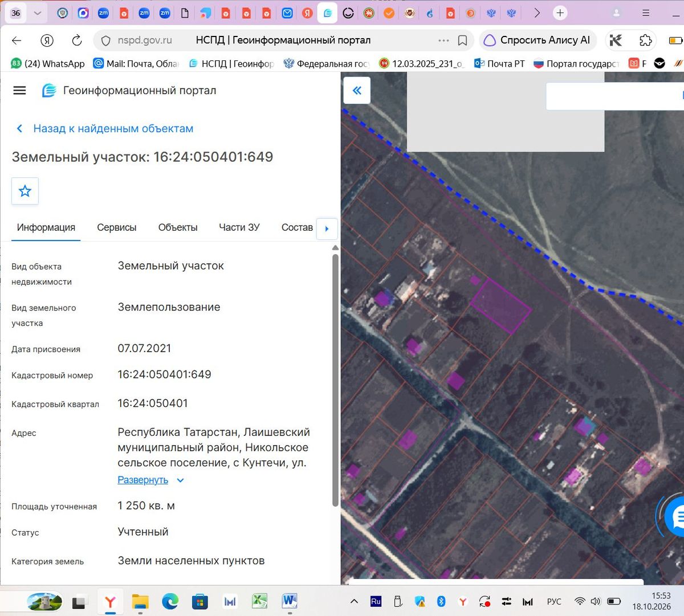Show hidden system tray icons
Screen dimensions: 684x616
click(354, 601)
